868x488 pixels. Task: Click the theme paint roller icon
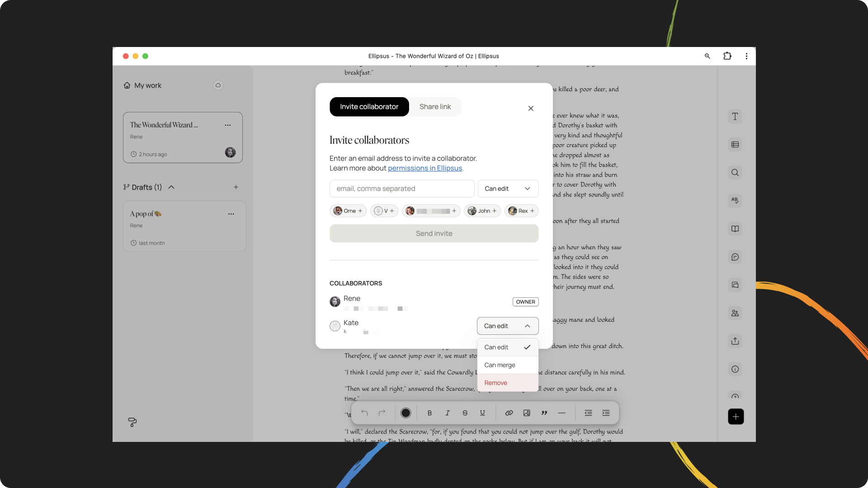[132, 422]
